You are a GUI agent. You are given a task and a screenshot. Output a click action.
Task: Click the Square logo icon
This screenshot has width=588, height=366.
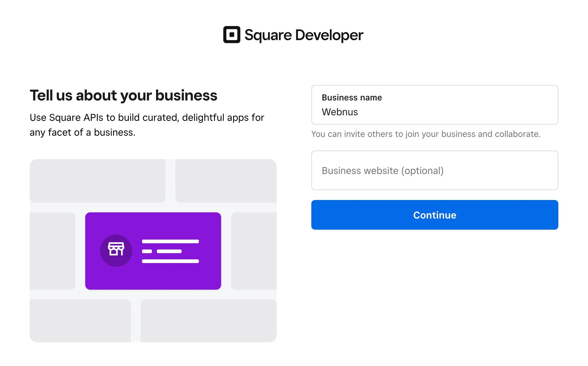232,35
